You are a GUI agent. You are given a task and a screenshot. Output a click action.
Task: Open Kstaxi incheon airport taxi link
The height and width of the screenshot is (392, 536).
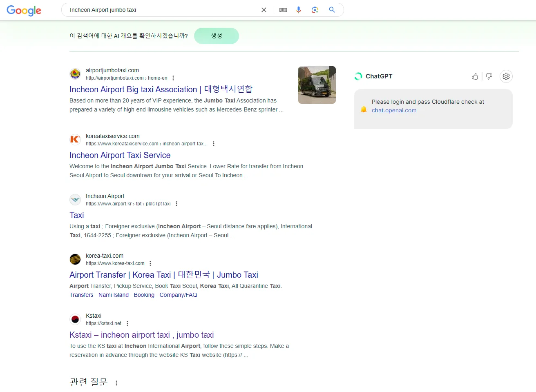(x=142, y=335)
